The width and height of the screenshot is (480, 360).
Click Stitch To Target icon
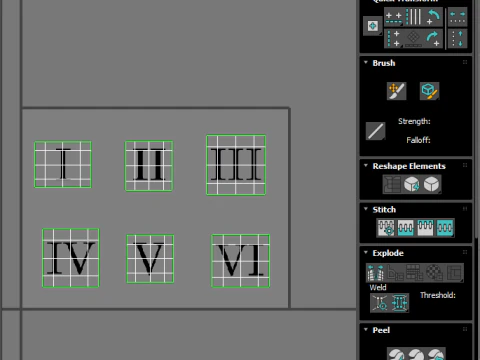386,228
